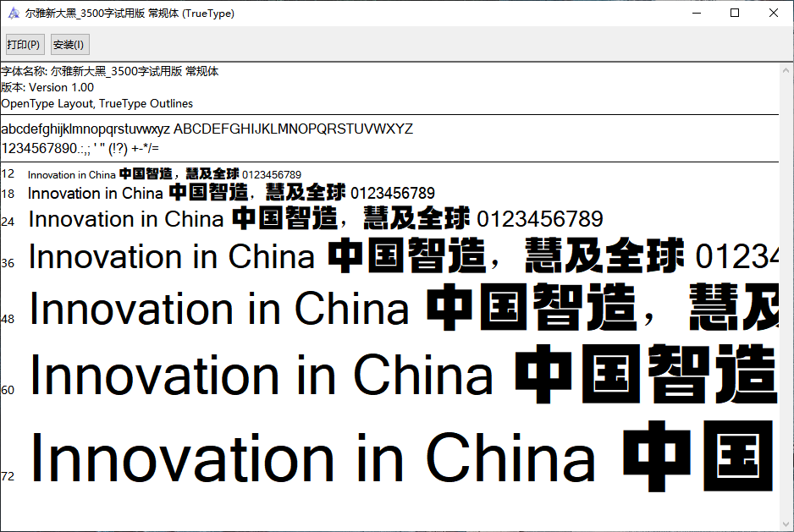This screenshot has height=532, width=794.
Task: Click the OpenType Layout, TrueType Outlines text
Action: 97,104
